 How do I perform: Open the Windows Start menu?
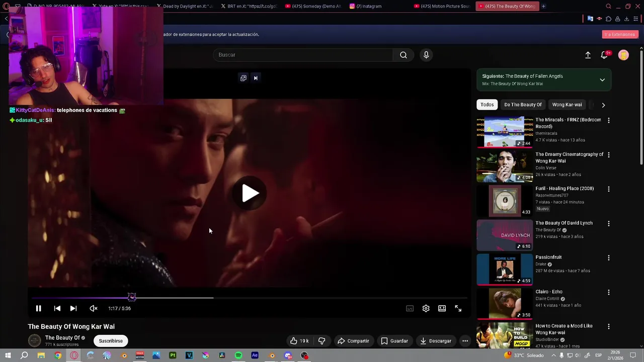point(8,355)
